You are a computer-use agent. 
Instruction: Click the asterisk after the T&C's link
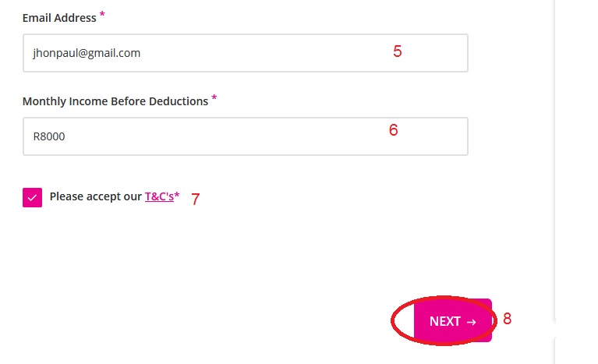pyautogui.click(x=177, y=196)
